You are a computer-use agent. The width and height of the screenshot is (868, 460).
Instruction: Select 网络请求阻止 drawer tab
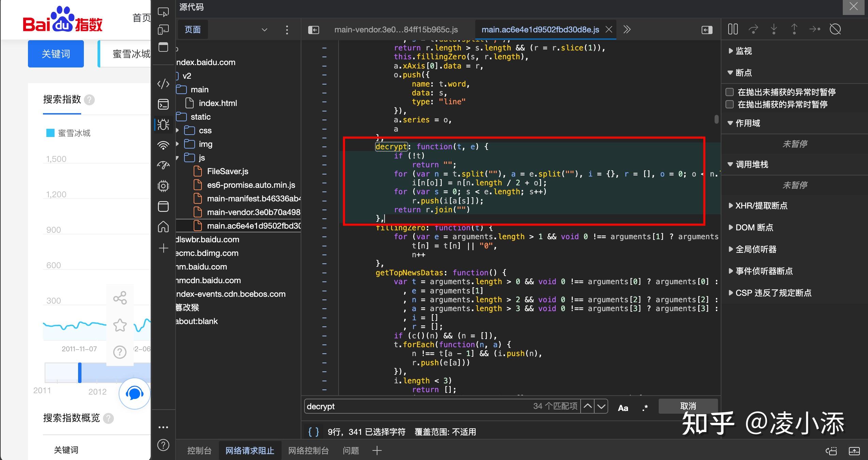pyautogui.click(x=250, y=450)
